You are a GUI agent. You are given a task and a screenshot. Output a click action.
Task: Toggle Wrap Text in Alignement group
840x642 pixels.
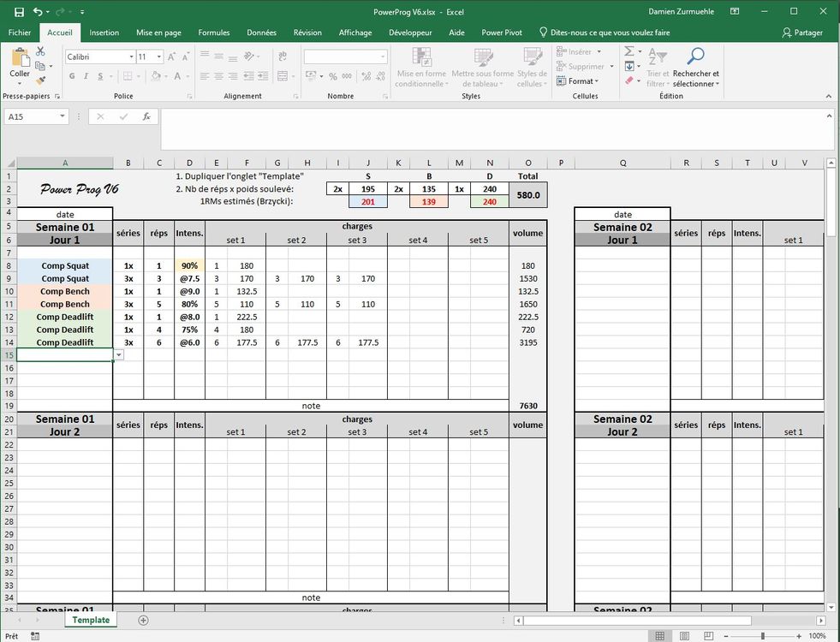[283, 56]
